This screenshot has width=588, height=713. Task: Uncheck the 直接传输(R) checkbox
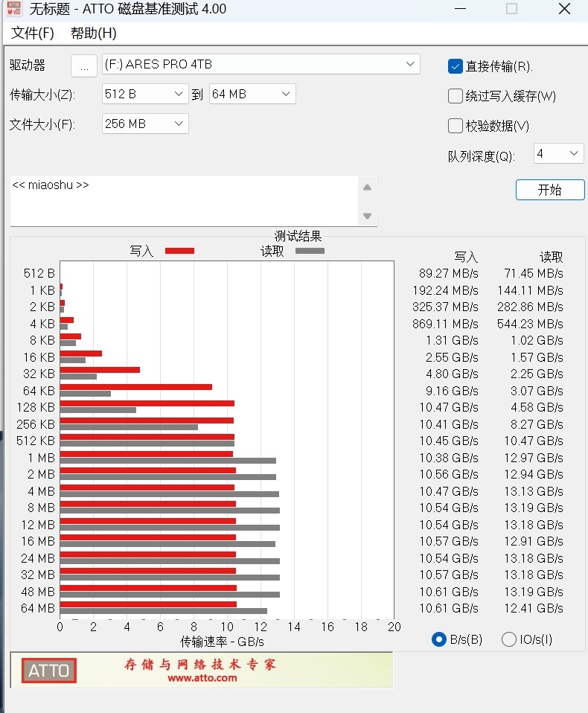[456, 66]
